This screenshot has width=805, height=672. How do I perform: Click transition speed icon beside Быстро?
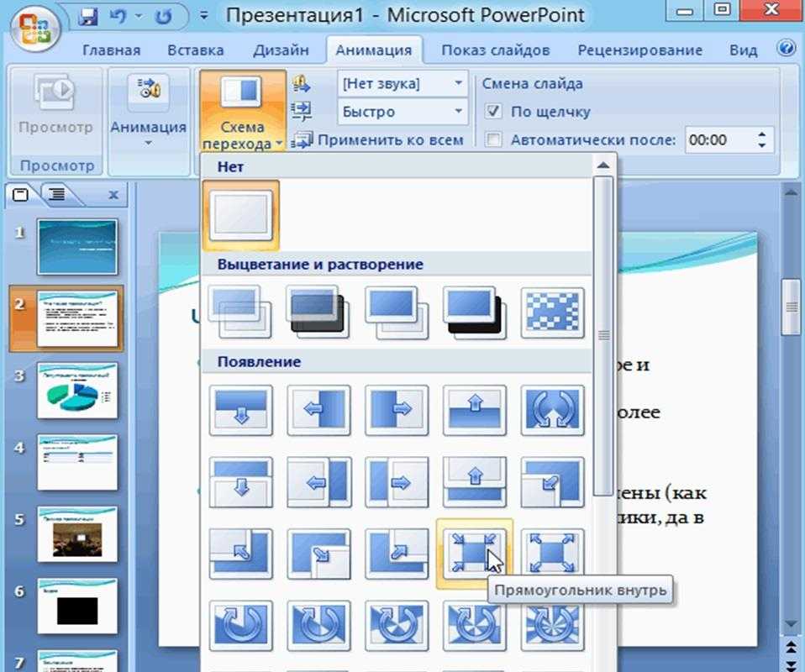point(302,111)
